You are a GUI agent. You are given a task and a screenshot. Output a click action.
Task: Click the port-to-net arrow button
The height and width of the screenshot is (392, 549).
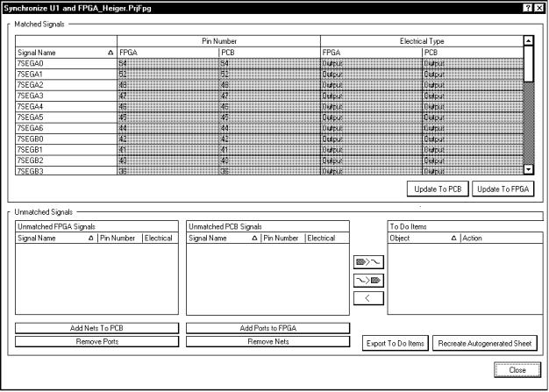pos(368,261)
